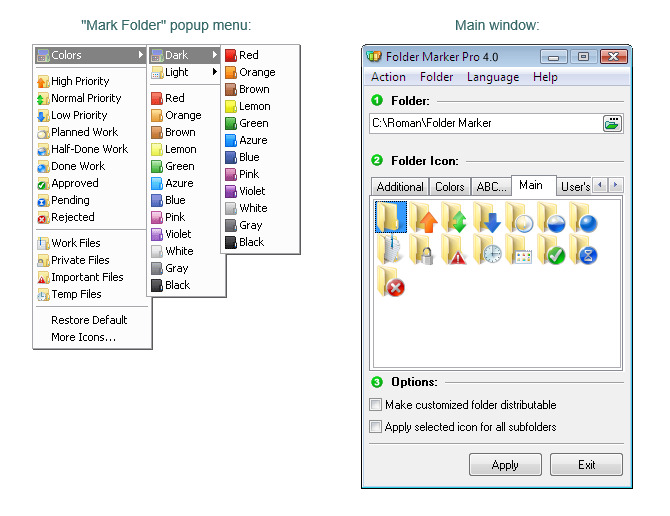
Task: Expand the Dark colors submenu
Action: tap(185, 55)
